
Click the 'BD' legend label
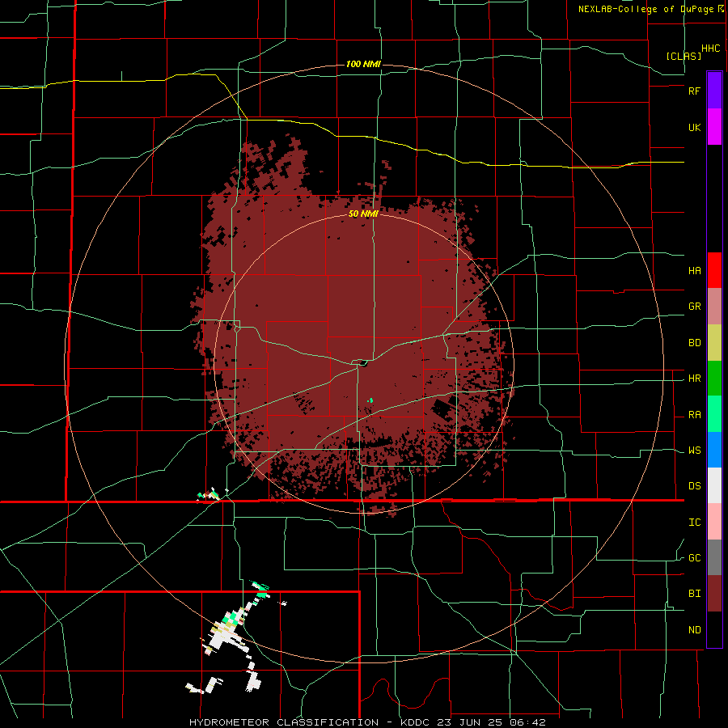[x=694, y=343]
